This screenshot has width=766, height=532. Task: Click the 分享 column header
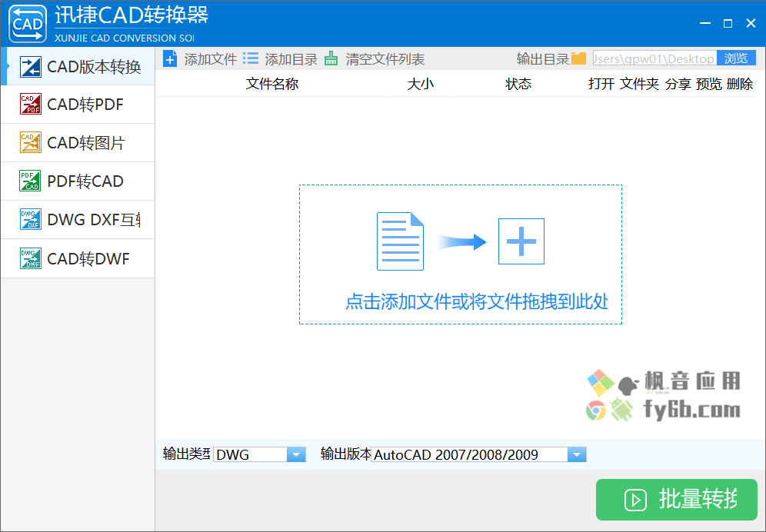click(x=678, y=84)
